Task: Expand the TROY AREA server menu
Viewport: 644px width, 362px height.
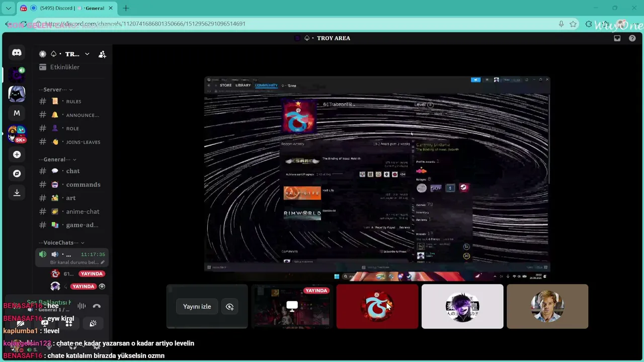Action: (x=87, y=54)
